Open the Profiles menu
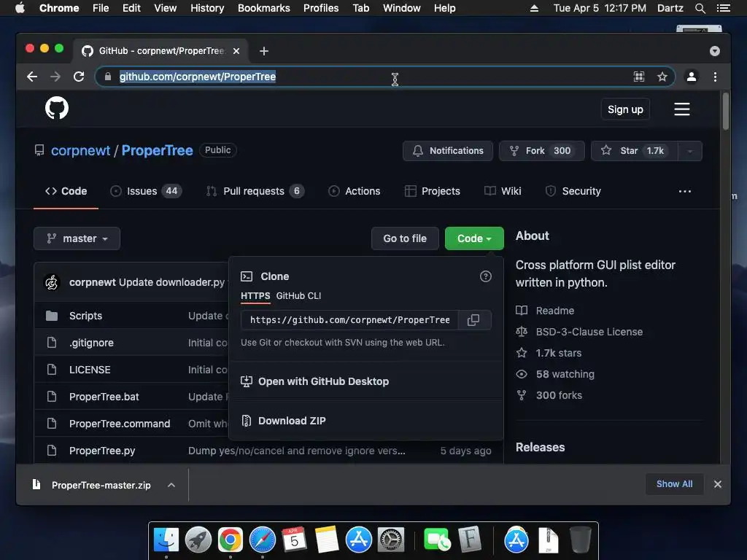Image resolution: width=747 pixels, height=560 pixels. click(x=321, y=8)
